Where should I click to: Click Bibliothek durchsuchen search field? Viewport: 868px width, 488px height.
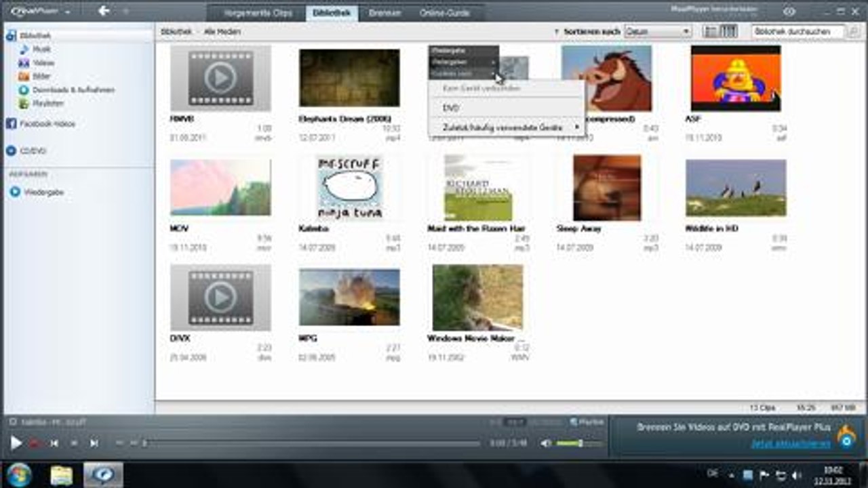799,32
